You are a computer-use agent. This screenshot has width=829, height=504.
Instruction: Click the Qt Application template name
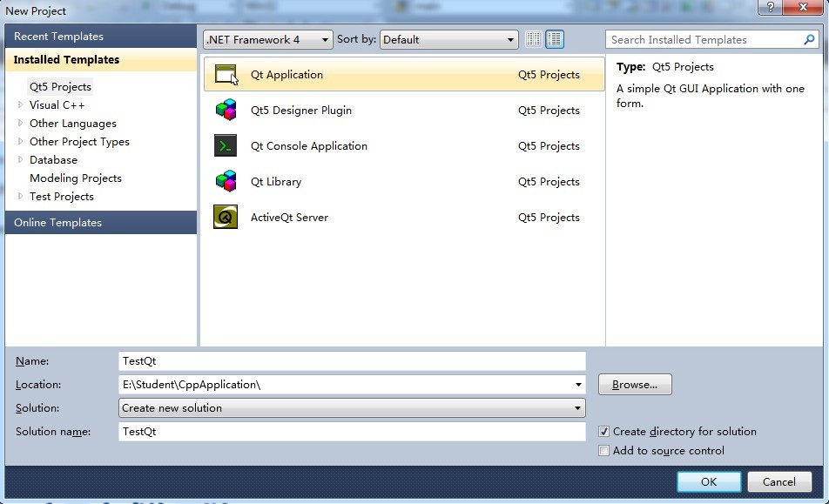click(286, 75)
